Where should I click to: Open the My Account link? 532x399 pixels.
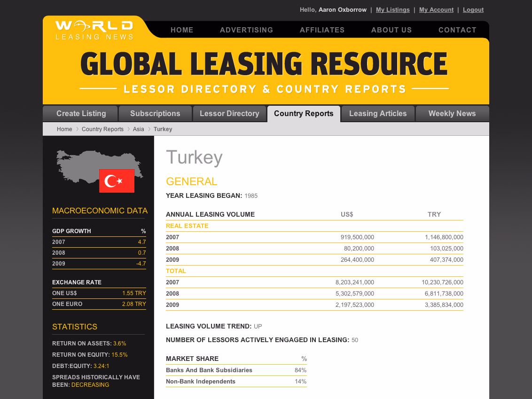tap(436, 10)
